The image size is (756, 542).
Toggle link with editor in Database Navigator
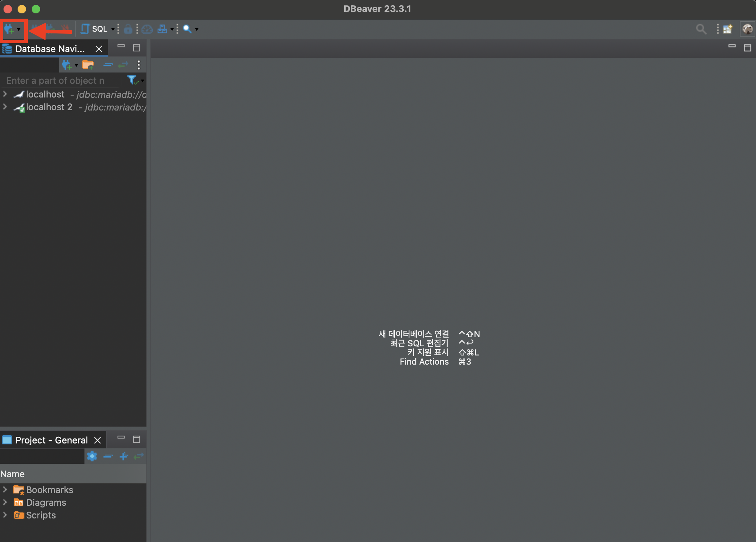[123, 65]
